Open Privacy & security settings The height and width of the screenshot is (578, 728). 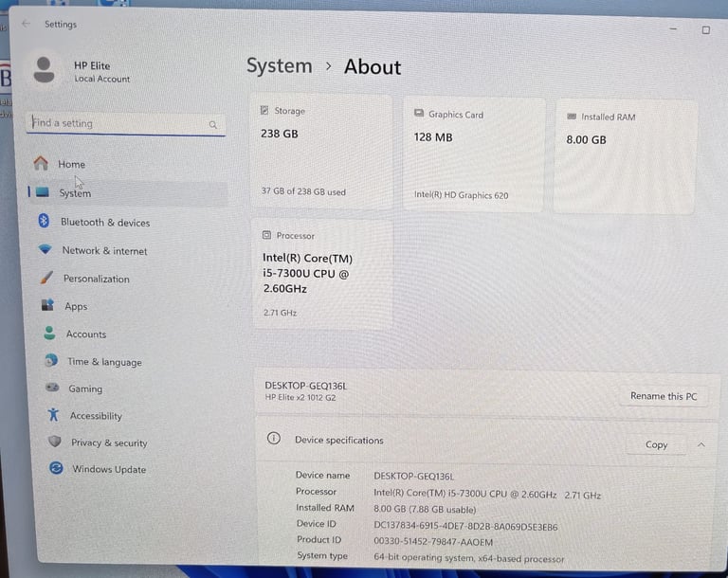(x=136, y=442)
